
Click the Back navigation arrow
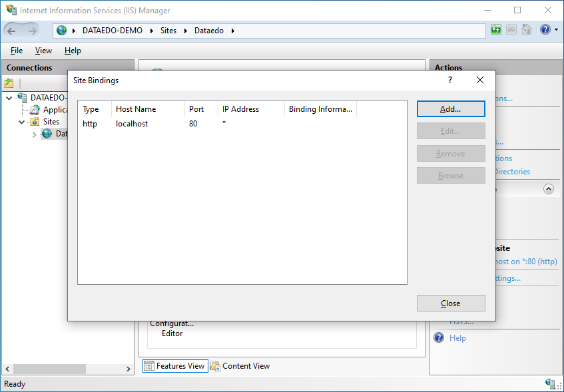(12, 31)
